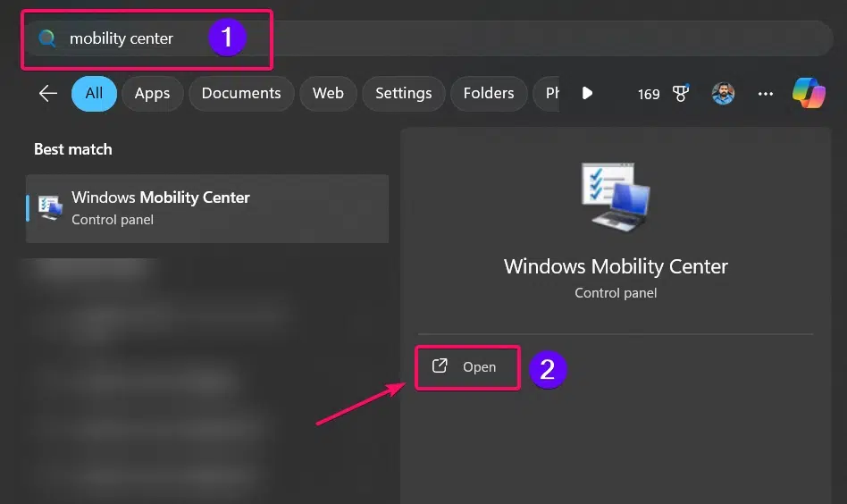This screenshot has width=847, height=504.
Task: Switch to the Web filter tab
Action: [x=329, y=94]
